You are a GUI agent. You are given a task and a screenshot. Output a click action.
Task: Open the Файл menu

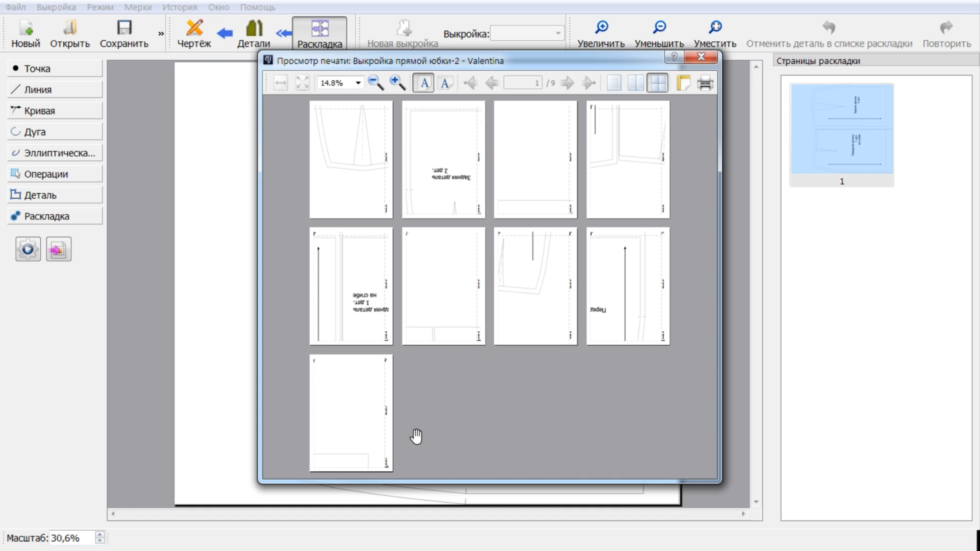[15, 7]
